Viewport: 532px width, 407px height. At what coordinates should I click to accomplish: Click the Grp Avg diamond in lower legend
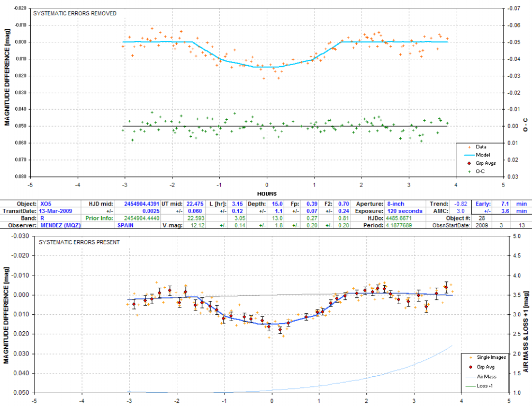tap(470, 366)
